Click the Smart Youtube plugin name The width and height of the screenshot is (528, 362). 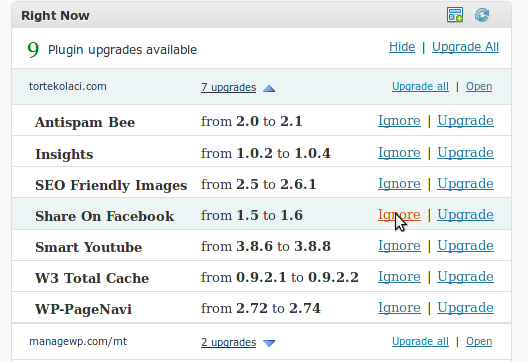(88, 247)
